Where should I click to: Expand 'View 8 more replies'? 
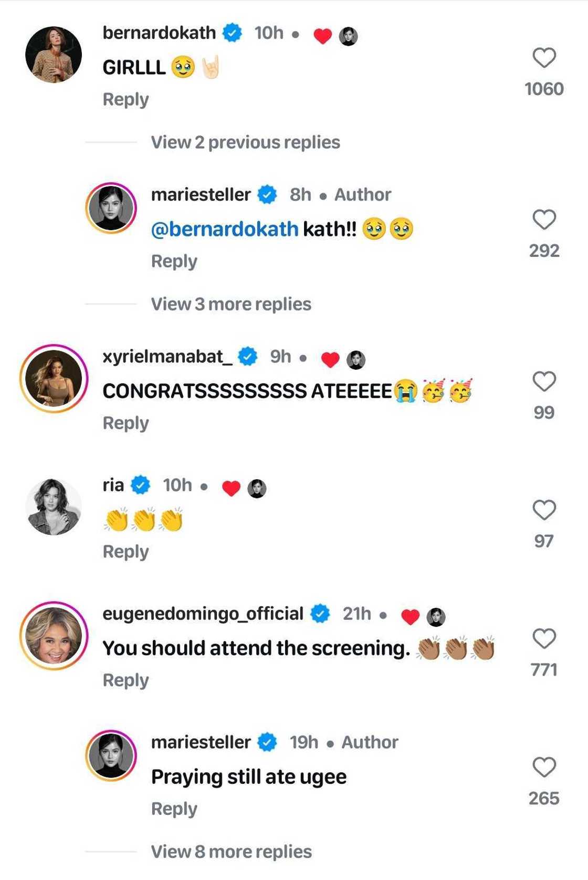point(231,852)
